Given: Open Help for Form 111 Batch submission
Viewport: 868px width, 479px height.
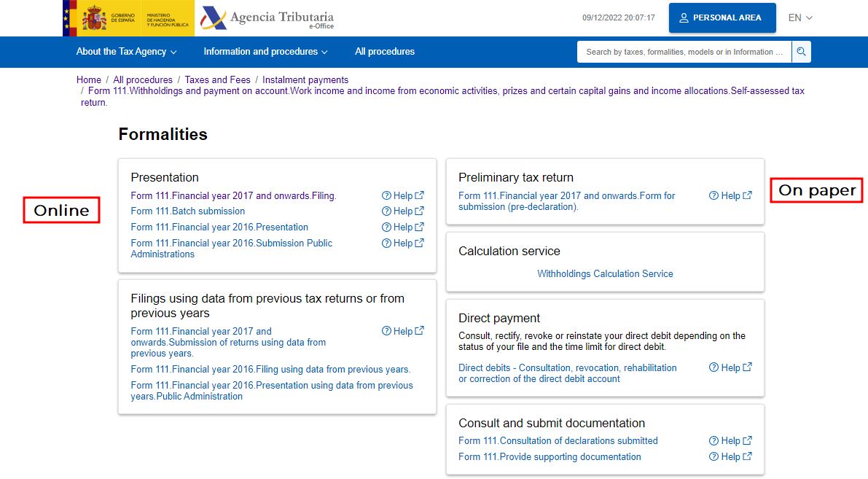Looking at the screenshot, I should (x=402, y=211).
